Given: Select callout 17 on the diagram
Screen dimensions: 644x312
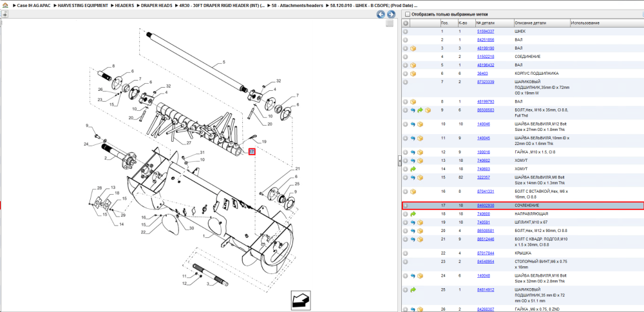Looking at the screenshot, I should (x=252, y=151).
